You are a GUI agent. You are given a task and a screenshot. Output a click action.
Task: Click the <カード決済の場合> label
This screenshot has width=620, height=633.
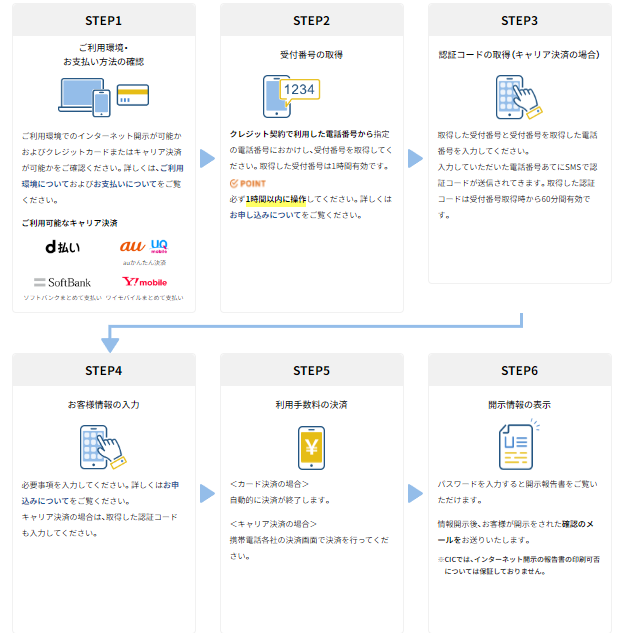coord(270,484)
